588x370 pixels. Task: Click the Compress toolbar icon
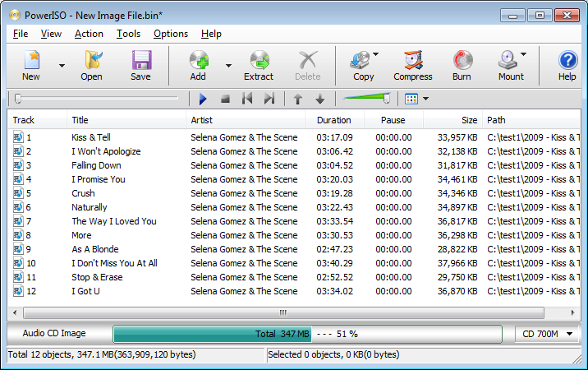click(x=413, y=60)
